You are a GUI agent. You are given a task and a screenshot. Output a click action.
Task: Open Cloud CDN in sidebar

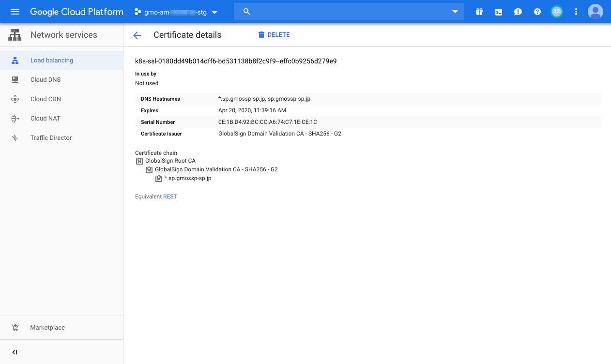[x=46, y=99]
